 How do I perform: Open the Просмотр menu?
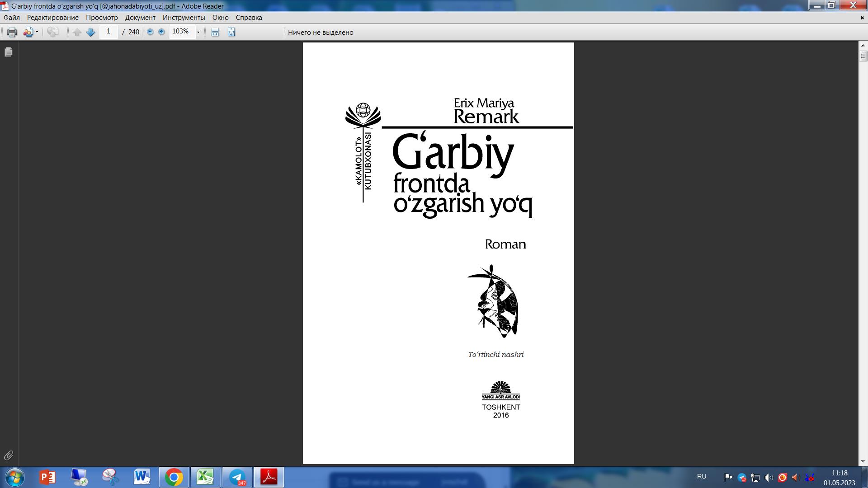tap(101, 17)
